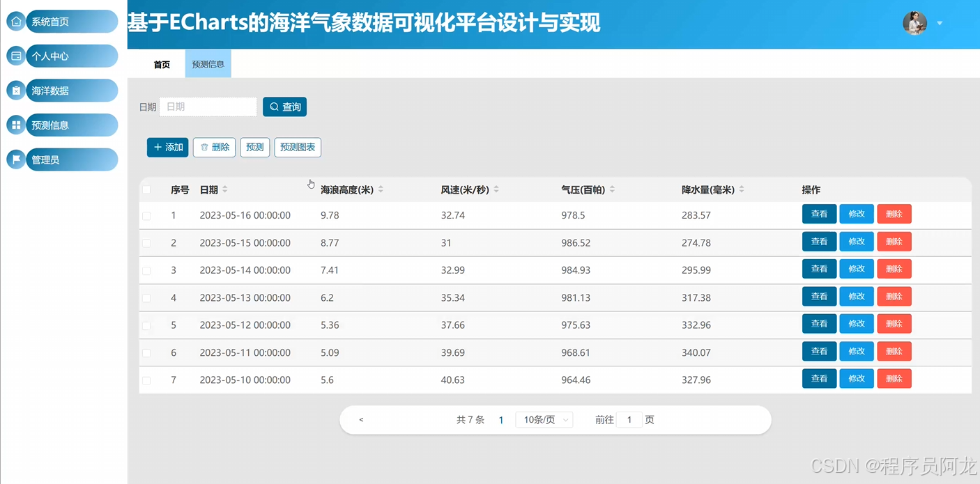Image resolution: width=980 pixels, height=484 pixels.
Task: Click the precipitation value 340.07
Action: click(x=696, y=353)
